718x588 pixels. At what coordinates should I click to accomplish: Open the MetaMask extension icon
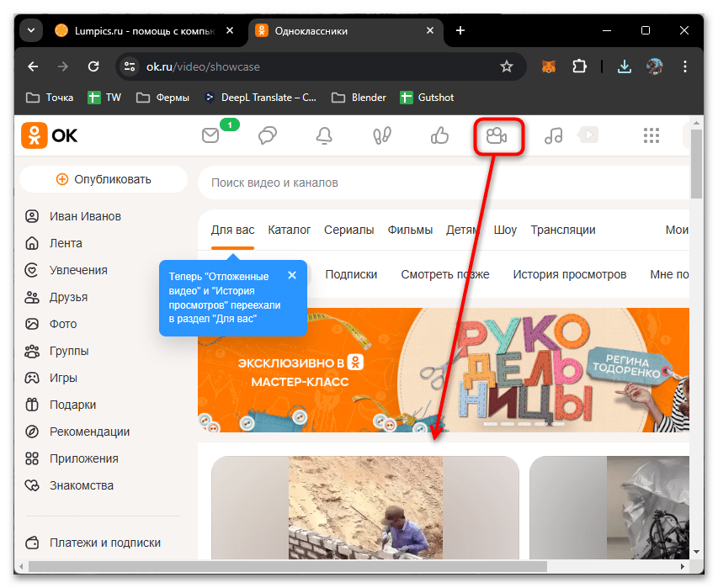point(548,66)
